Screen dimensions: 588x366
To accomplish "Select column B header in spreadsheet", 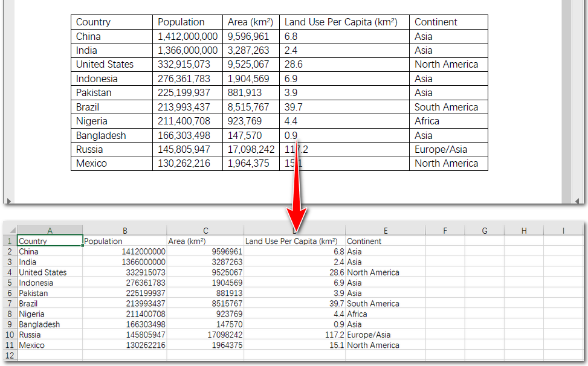I will (124, 231).
